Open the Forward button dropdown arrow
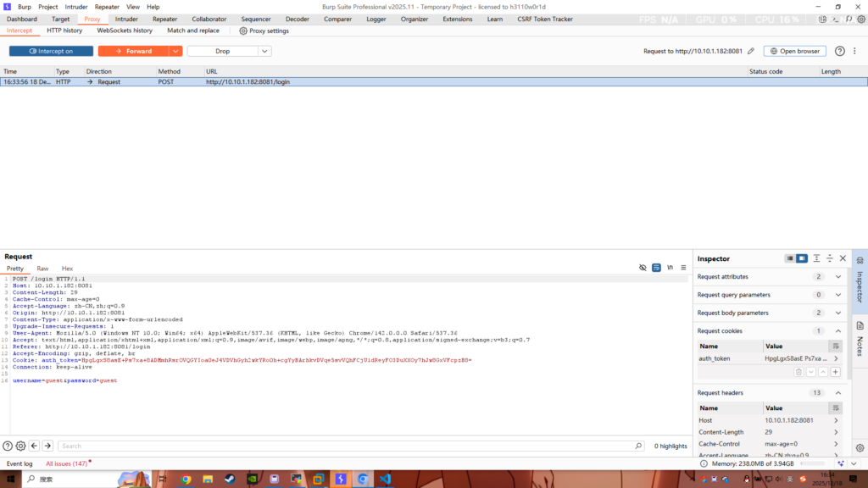The width and height of the screenshot is (868, 488). click(x=175, y=51)
